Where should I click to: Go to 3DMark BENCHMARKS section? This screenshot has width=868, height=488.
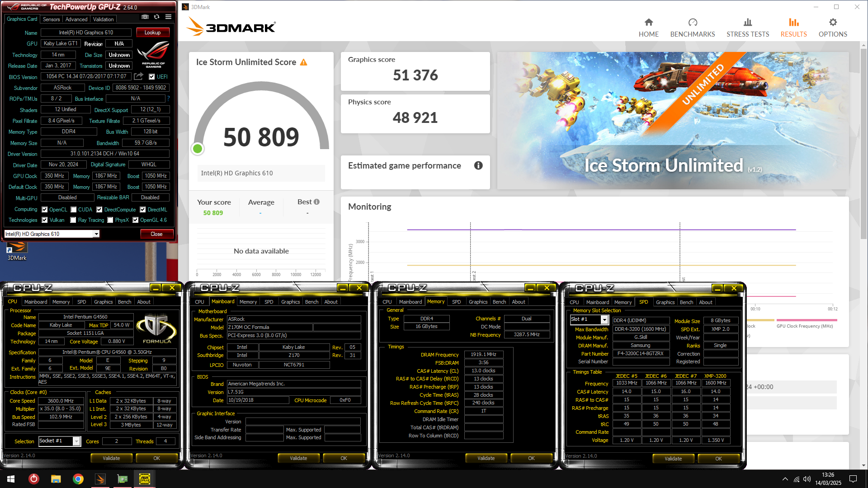[692, 28]
